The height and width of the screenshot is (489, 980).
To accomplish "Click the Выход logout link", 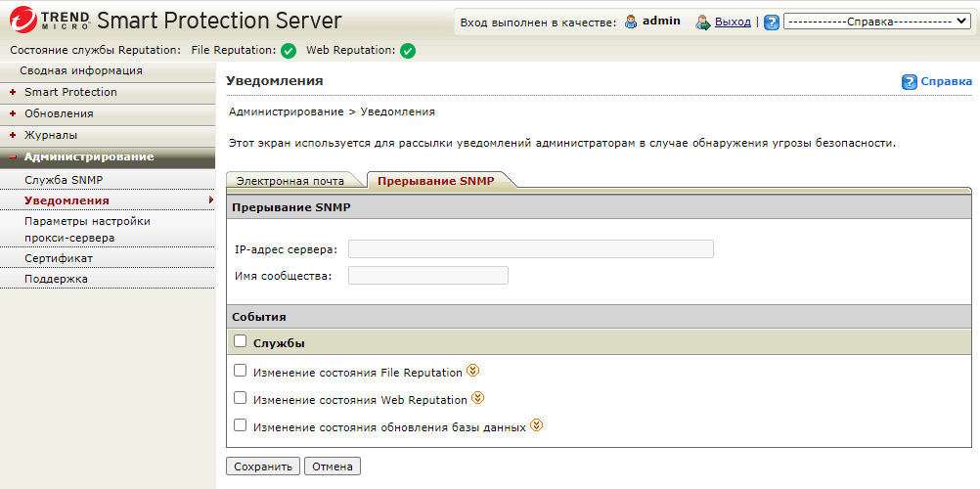I will [x=733, y=22].
